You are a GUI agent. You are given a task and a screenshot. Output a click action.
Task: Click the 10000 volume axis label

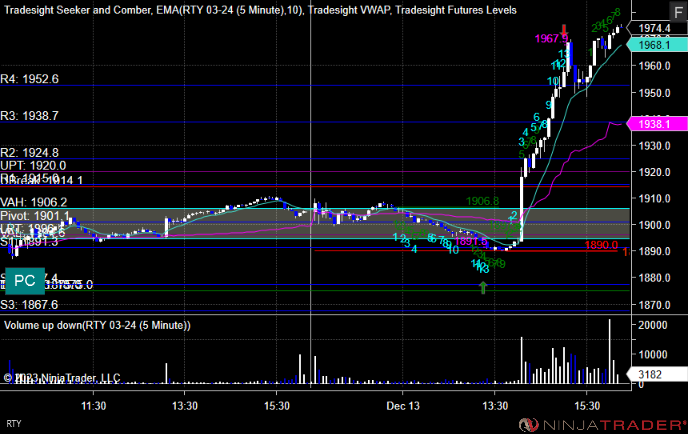pyautogui.click(x=652, y=355)
